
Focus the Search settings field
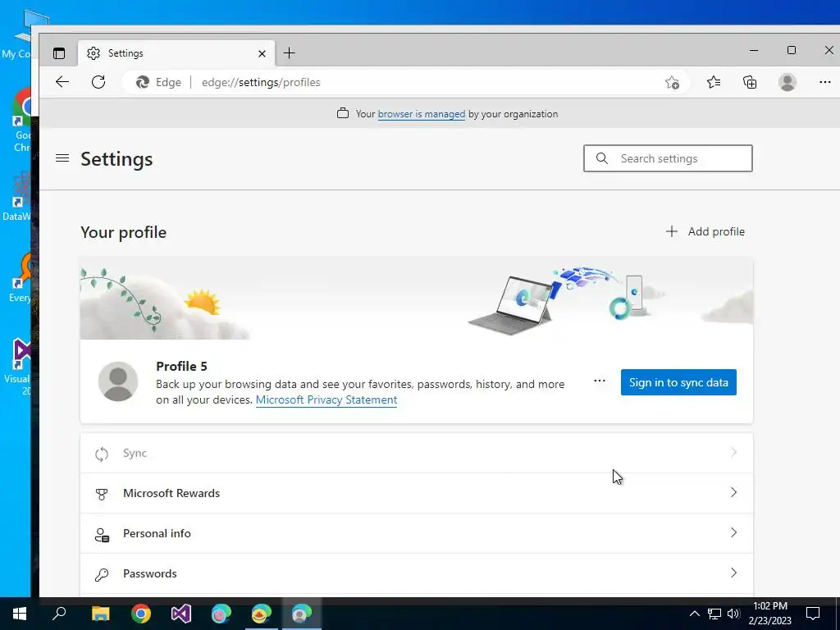click(x=668, y=158)
